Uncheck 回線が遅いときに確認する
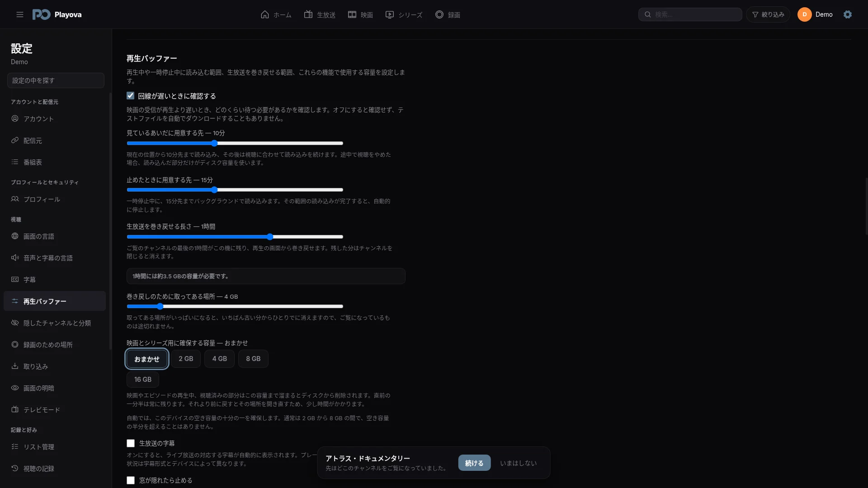 click(130, 96)
